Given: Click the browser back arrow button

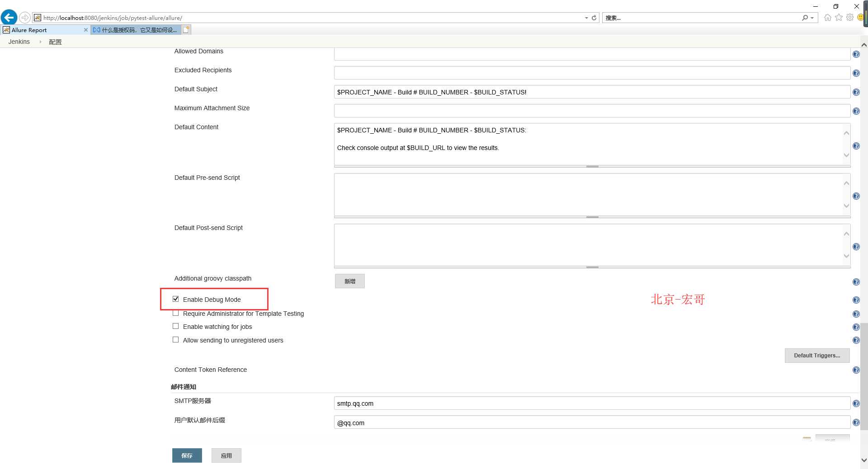Looking at the screenshot, I should [x=9, y=18].
